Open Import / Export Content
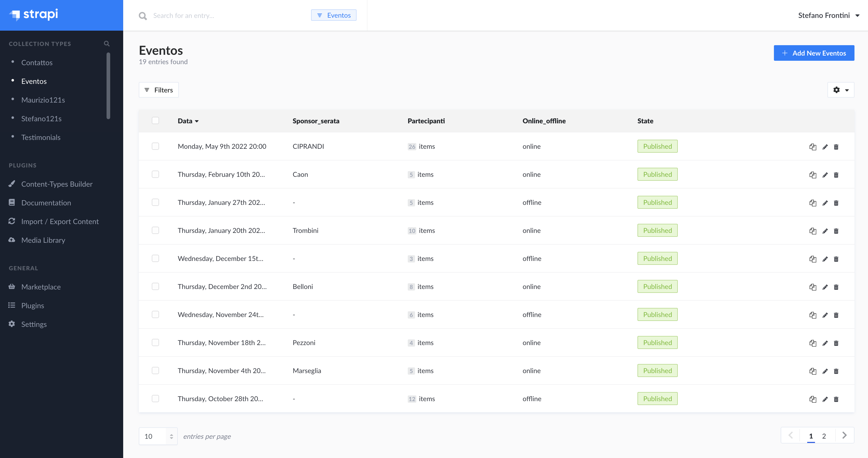Viewport: 868px width, 458px height. (60, 221)
